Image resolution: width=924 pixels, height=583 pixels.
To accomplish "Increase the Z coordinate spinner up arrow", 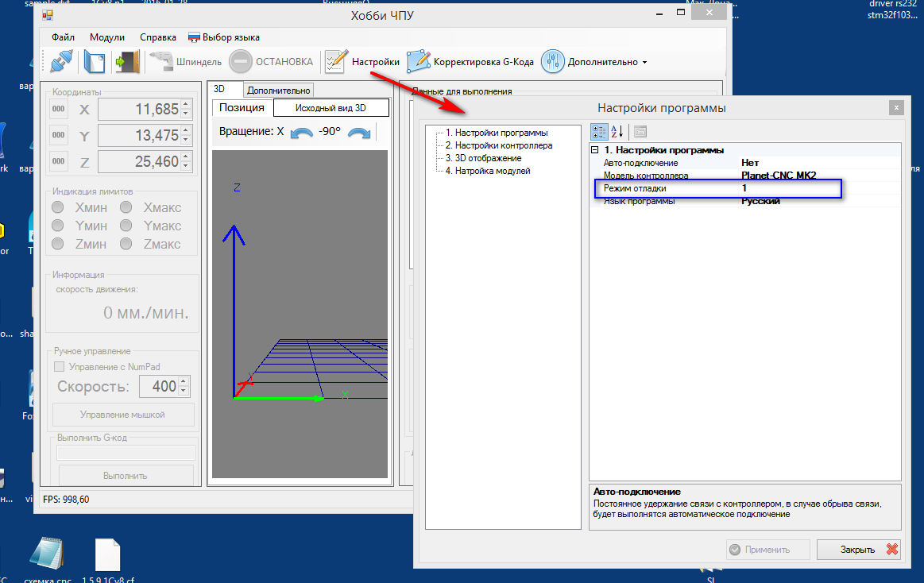I will point(186,156).
